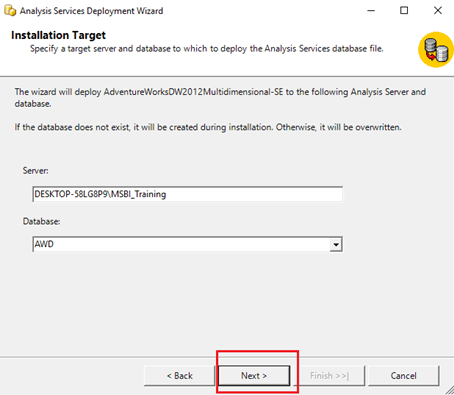This screenshot has width=454, height=395.
Task: Click the Next > button
Action: point(254,376)
